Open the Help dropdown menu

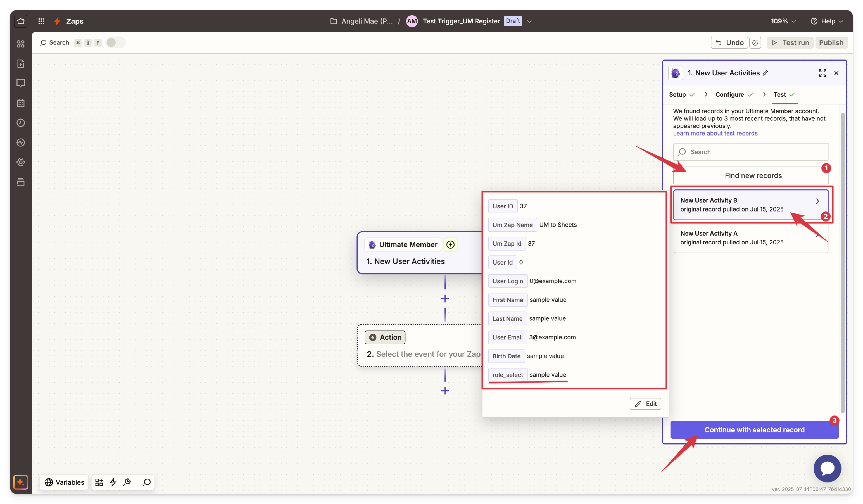826,21
